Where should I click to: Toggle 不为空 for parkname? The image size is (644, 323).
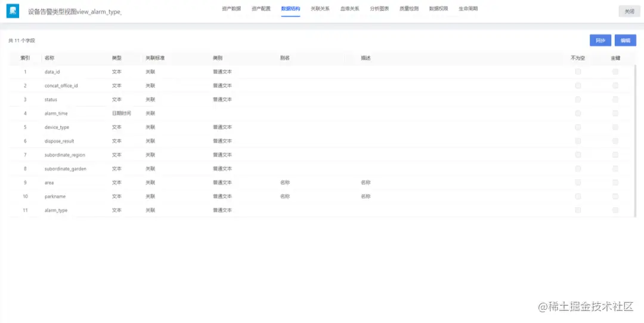click(x=578, y=196)
